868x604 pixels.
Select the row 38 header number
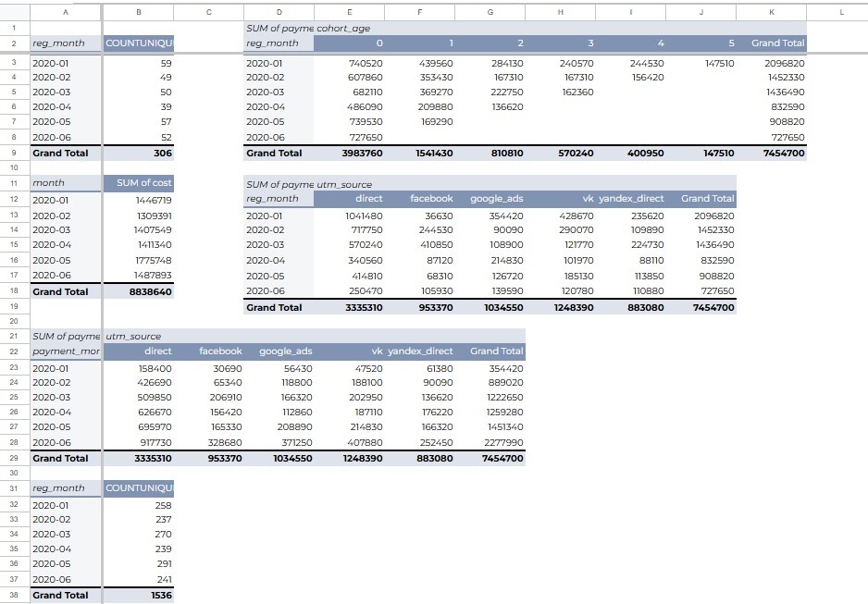pyautogui.click(x=15, y=595)
